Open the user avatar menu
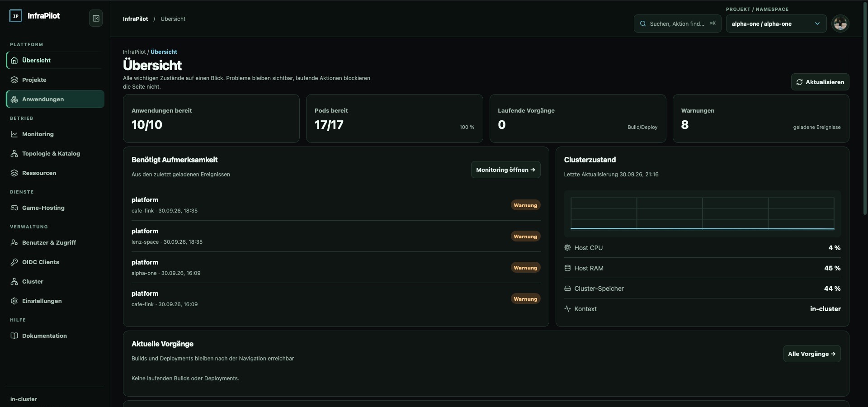Screen dimensions: 868x407 [x=840, y=24]
